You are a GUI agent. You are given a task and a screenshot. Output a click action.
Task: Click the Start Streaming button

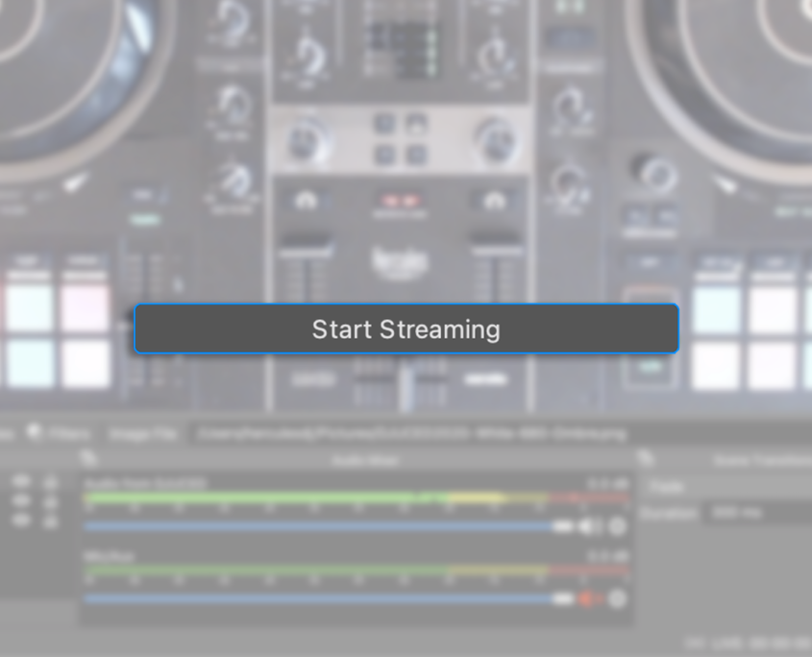click(x=406, y=329)
